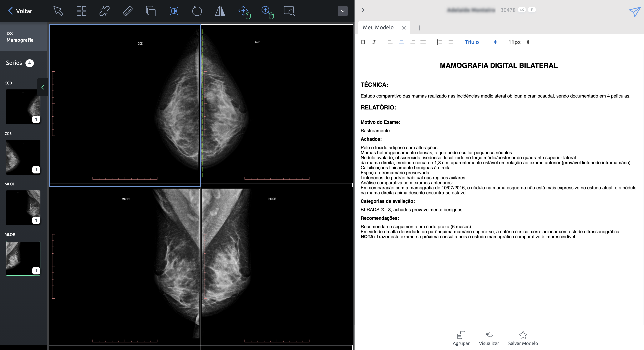Click the MAMOGRAFIA DIGITAL BILATERAL title
Screen dimensions: 644x350
[499, 65]
